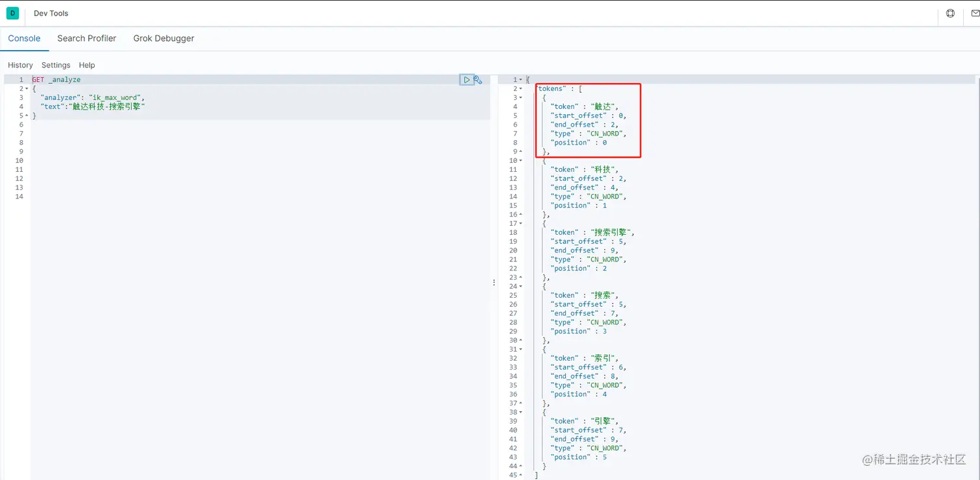
Task: Click the "end_offset" : 2 line
Action: [x=585, y=125]
